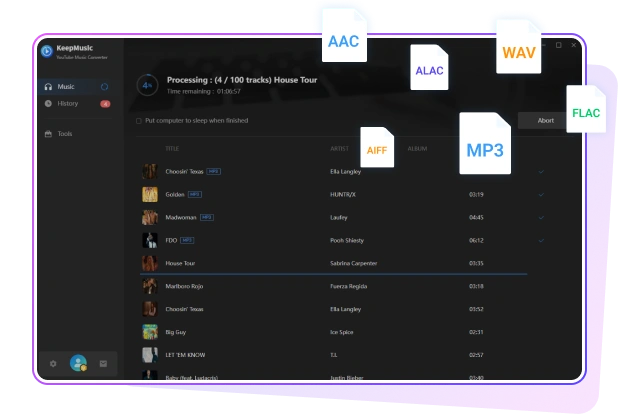Image resolution: width=620 pixels, height=417 pixels.
Task: Open the FDO album thumbnail
Action: [150, 240]
